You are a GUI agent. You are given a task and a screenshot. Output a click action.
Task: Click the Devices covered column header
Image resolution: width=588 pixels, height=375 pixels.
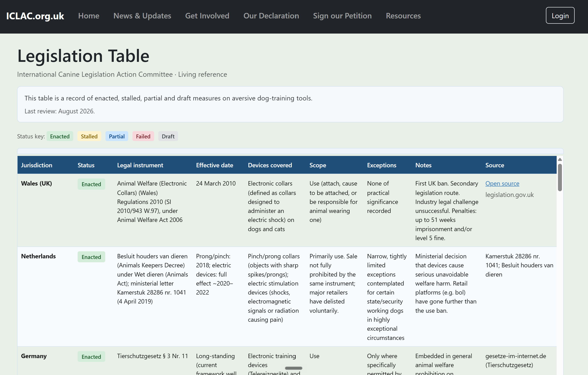point(270,165)
